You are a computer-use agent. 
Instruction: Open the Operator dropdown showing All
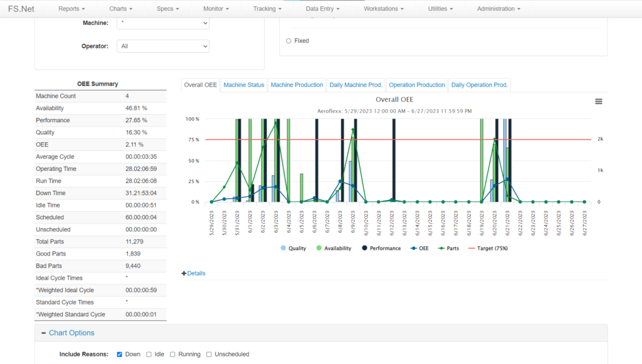[162, 46]
